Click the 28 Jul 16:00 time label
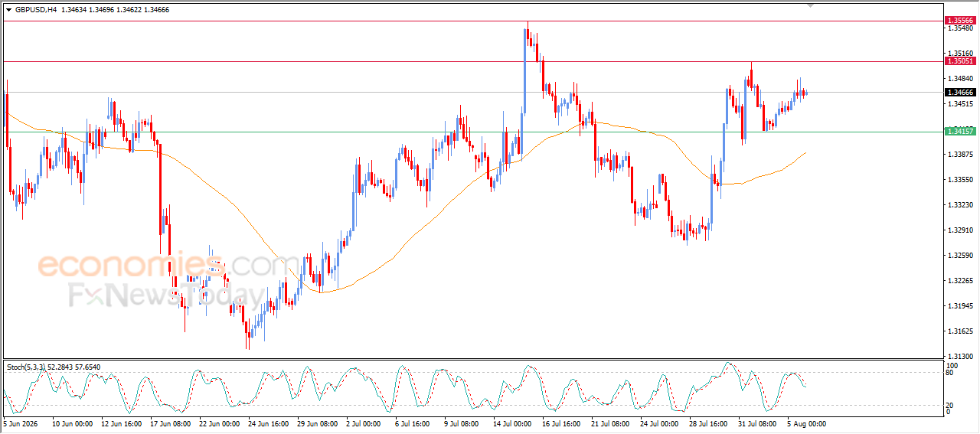The height and width of the screenshot is (434, 980). click(x=708, y=423)
